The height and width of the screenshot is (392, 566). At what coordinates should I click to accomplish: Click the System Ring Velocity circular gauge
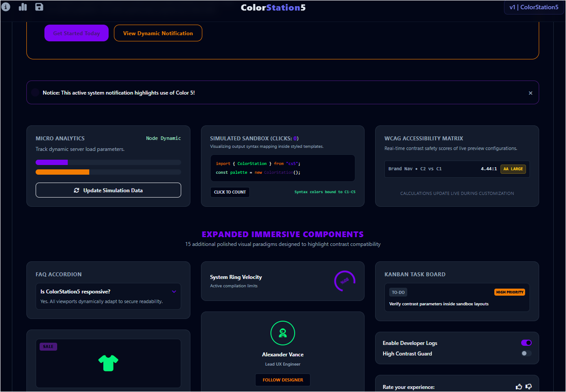click(x=345, y=281)
